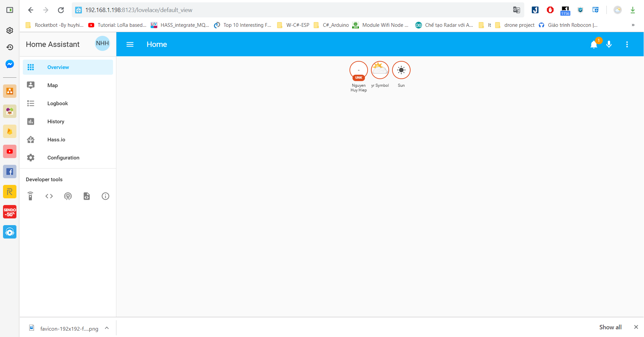Open Configuration from the sidebar

click(x=68, y=158)
